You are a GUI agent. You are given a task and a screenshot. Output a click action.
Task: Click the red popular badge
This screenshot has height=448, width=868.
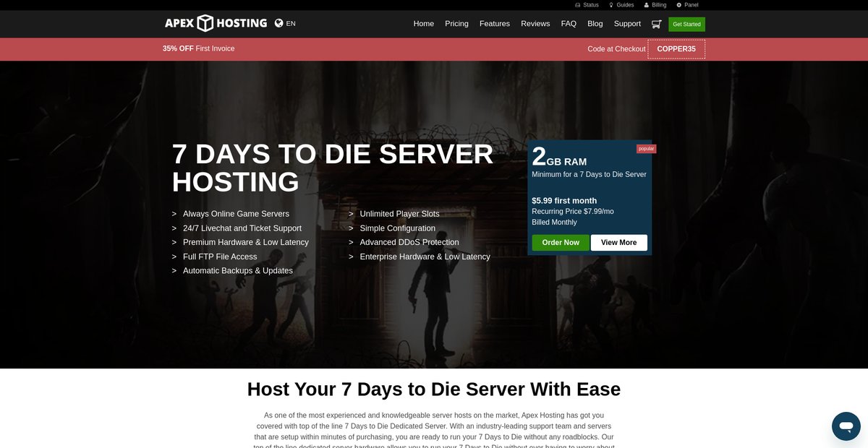click(x=646, y=149)
